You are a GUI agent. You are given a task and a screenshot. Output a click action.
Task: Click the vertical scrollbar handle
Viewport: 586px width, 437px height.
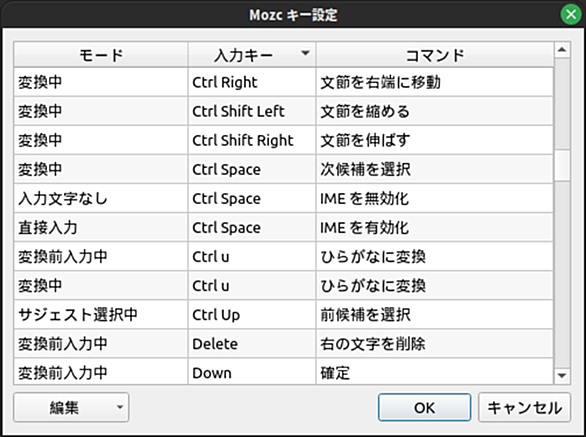point(562,165)
